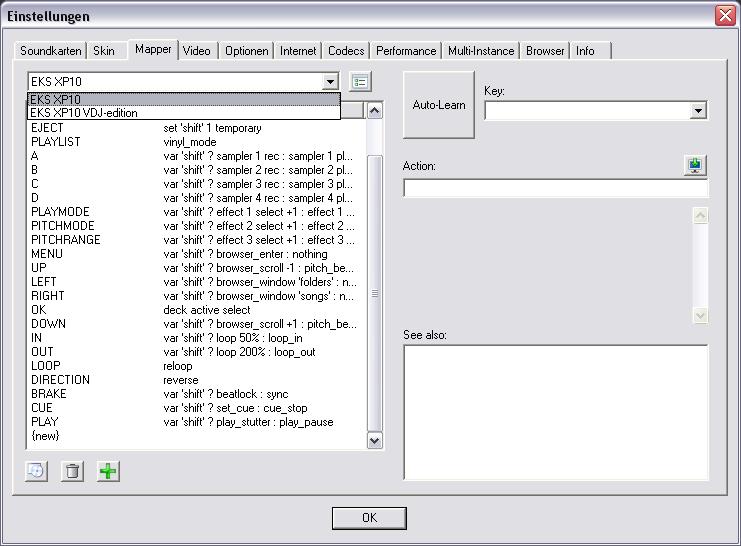Click the mapper list view icon

coord(360,82)
